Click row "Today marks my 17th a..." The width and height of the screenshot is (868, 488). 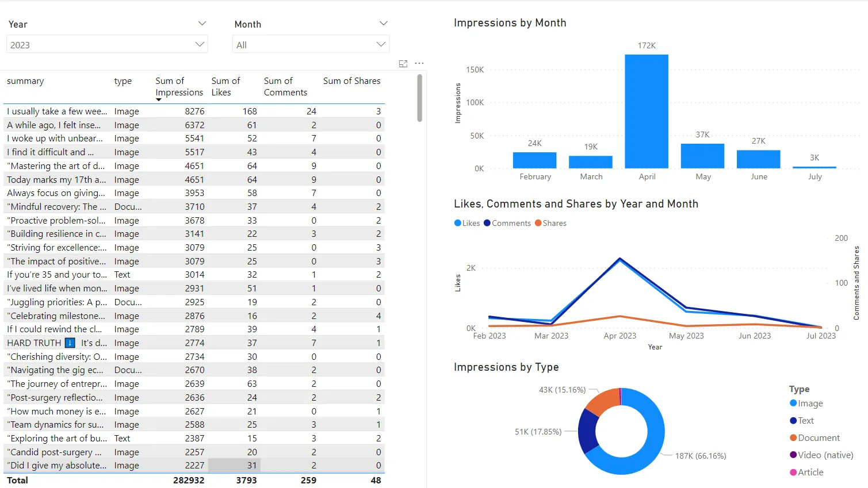194,179
